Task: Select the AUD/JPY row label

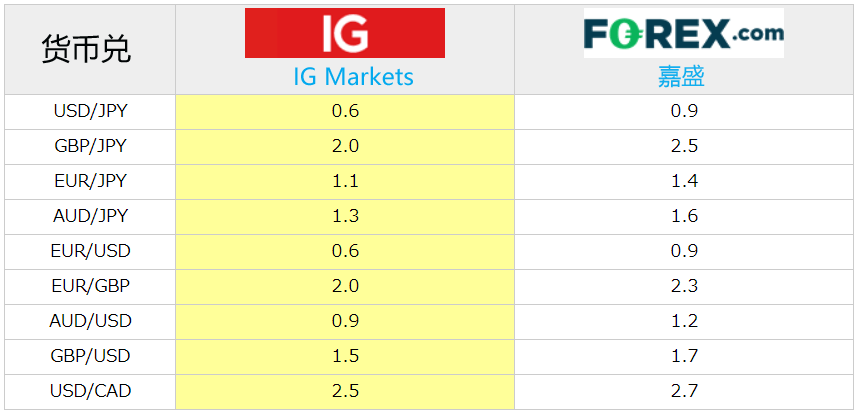Action: (90, 216)
